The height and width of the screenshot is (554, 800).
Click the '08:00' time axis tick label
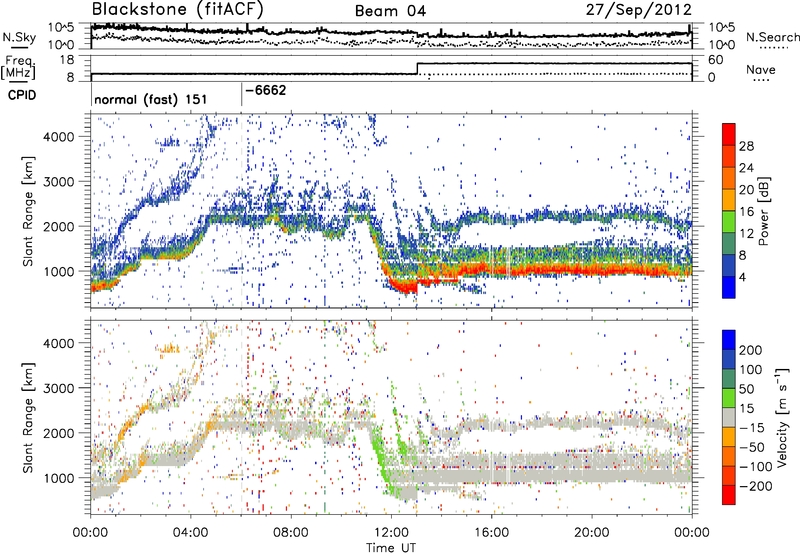(291, 533)
